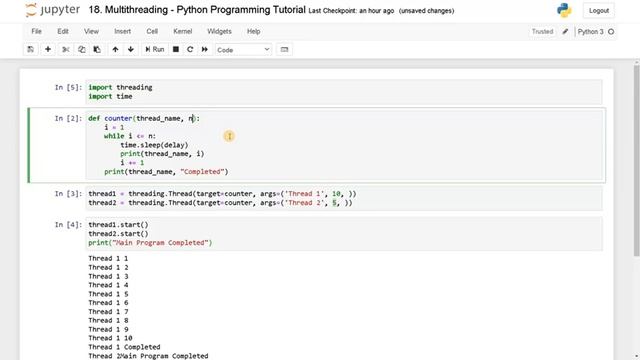This screenshot has height=360, width=640.
Task: Open the Edit menu
Action: click(x=63, y=31)
